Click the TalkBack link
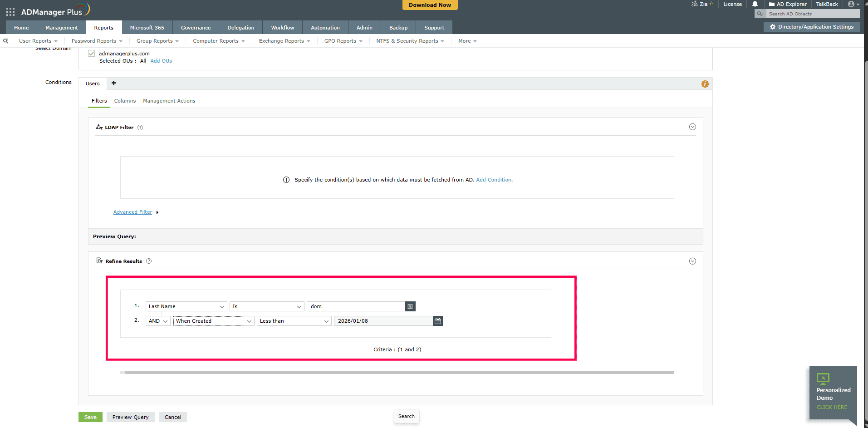Image resolution: width=868 pixels, height=428 pixels. pyautogui.click(x=827, y=4)
